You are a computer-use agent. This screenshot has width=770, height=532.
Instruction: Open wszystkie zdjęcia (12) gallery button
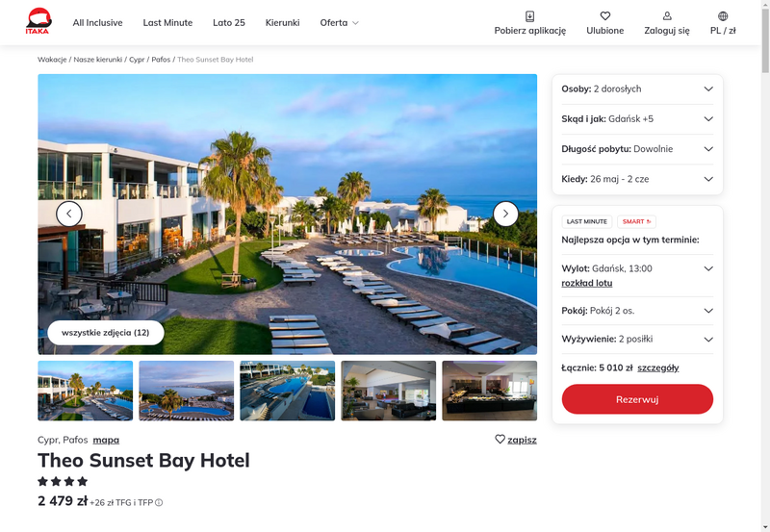tap(106, 333)
